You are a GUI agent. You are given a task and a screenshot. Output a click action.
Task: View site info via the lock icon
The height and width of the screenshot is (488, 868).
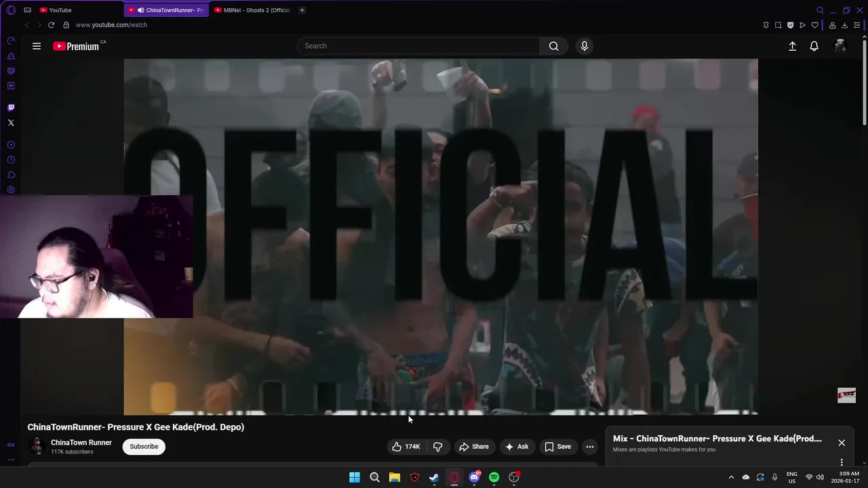click(66, 25)
